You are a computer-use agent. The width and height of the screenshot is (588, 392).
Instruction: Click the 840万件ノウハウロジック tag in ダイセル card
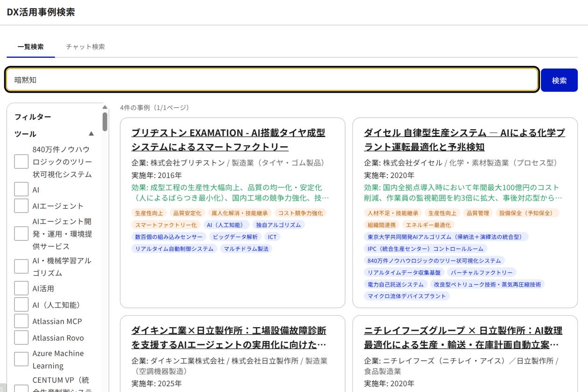434,261
